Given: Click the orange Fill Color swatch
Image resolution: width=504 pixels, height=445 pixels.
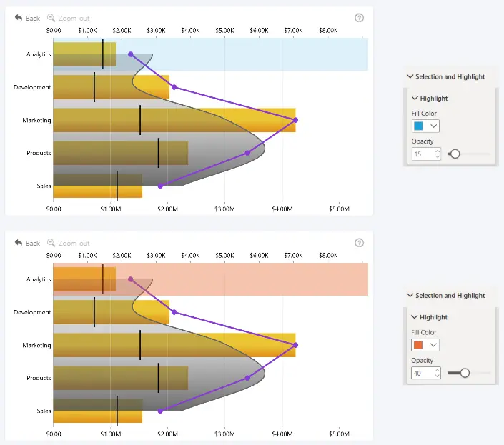Looking at the screenshot, I should (418, 345).
